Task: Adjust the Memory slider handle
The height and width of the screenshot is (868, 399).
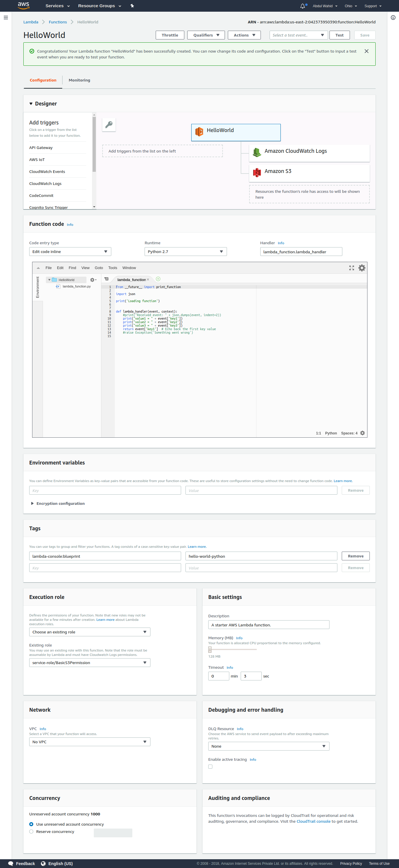Action: [210, 649]
